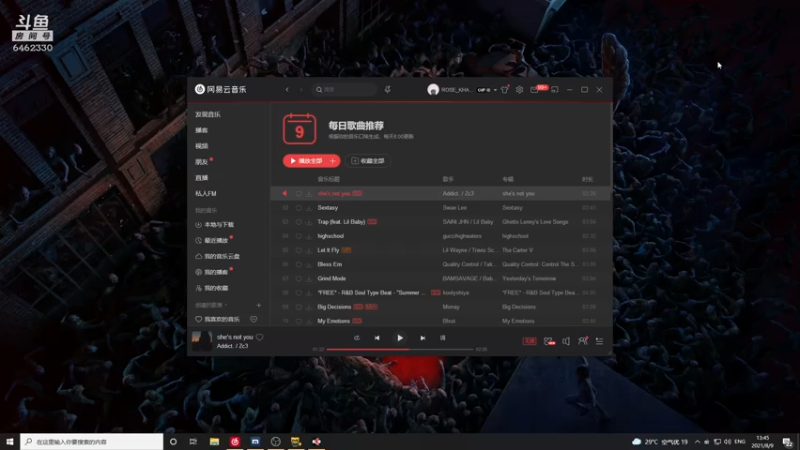The image size is (800, 450).
Task: Download the song My Emotions
Action: [x=309, y=321]
